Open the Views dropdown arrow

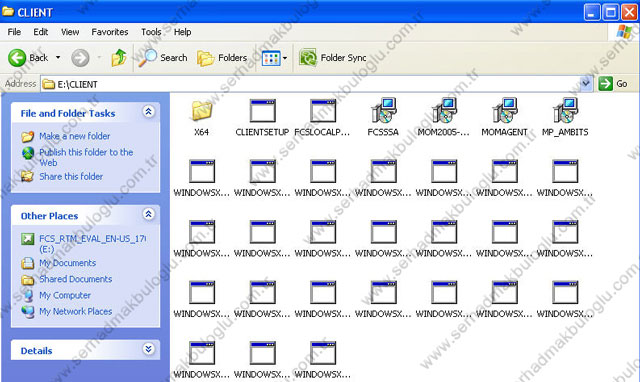(285, 58)
